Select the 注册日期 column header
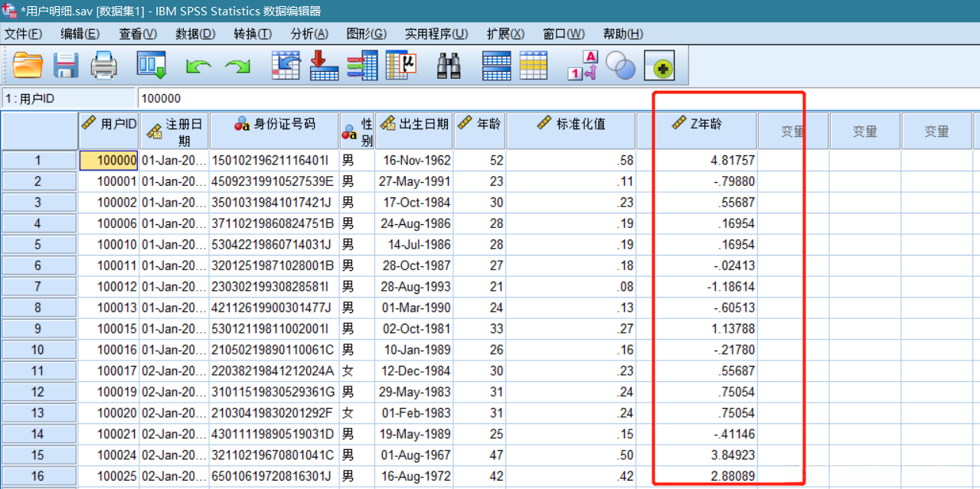The width and height of the screenshot is (980, 489). pos(175,131)
